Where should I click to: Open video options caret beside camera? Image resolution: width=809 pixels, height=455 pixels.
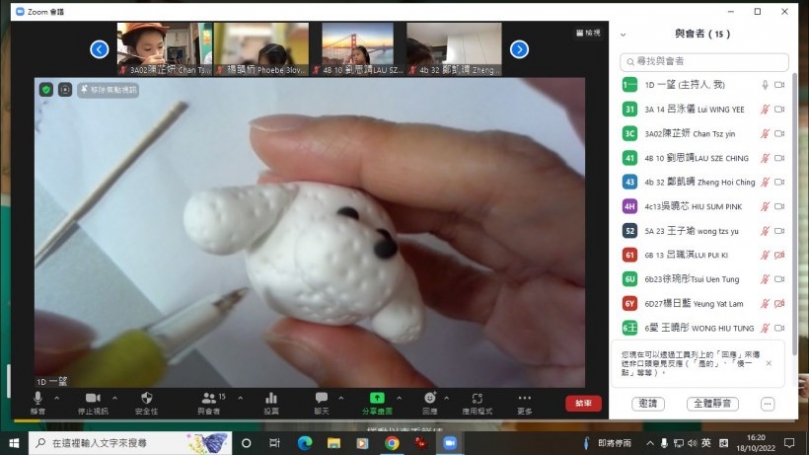tap(115, 398)
